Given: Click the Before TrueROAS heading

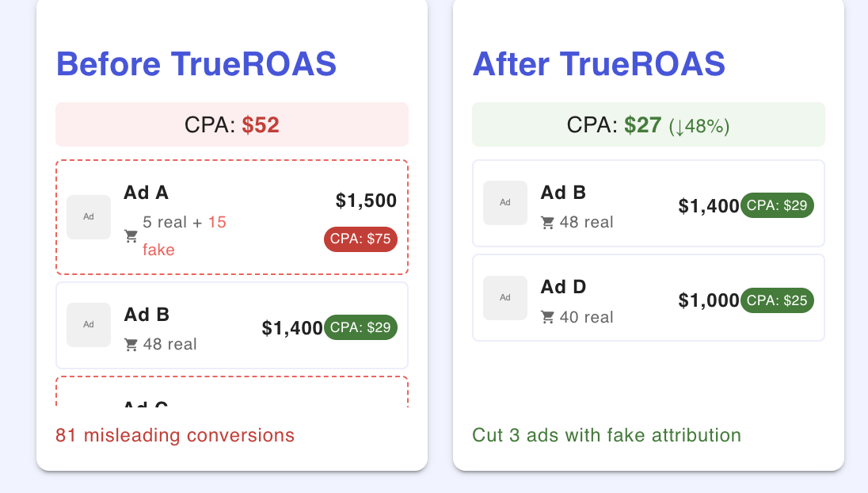Looking at the screenshot, I should pyautogui.click(x=196, y=64).
